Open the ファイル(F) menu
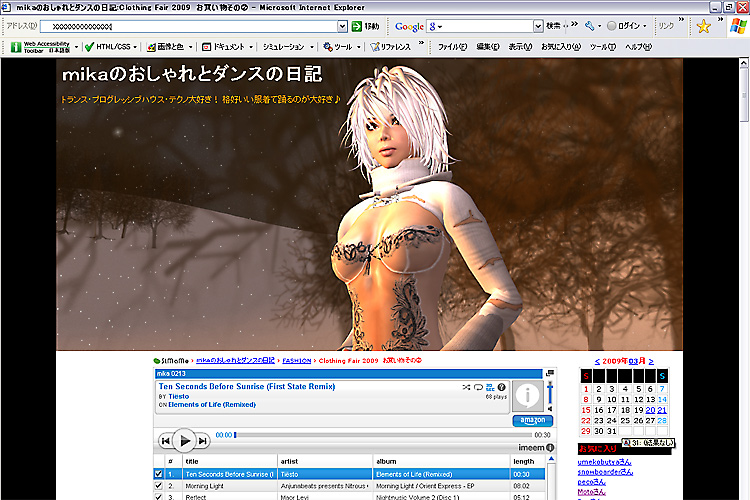 452,47
